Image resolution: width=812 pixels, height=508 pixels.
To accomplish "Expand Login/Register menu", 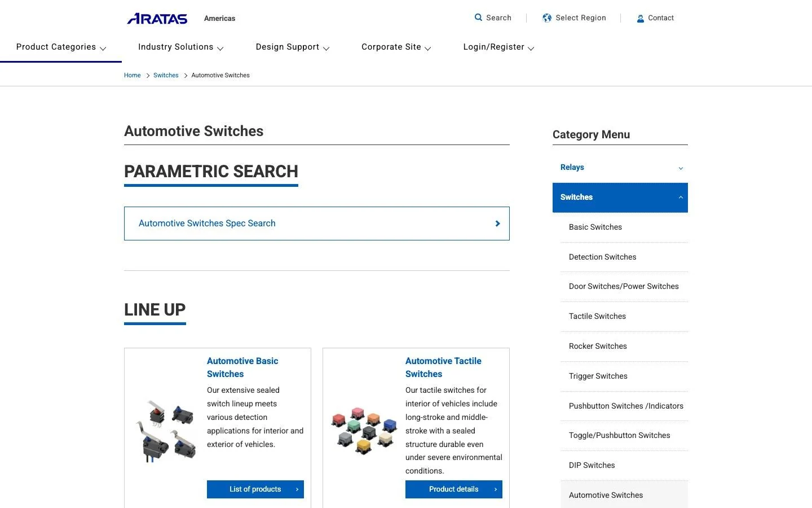I will (498, 47).
